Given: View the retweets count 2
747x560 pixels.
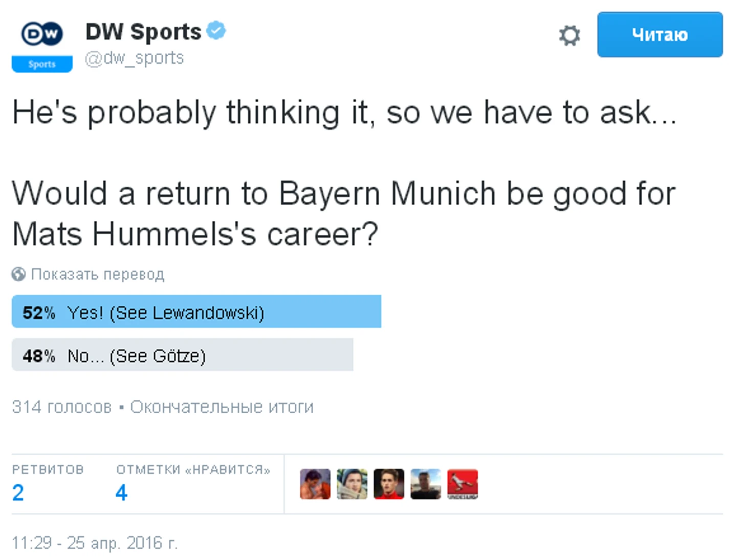Looking at the screenshot, I should [x=18, y=493].
